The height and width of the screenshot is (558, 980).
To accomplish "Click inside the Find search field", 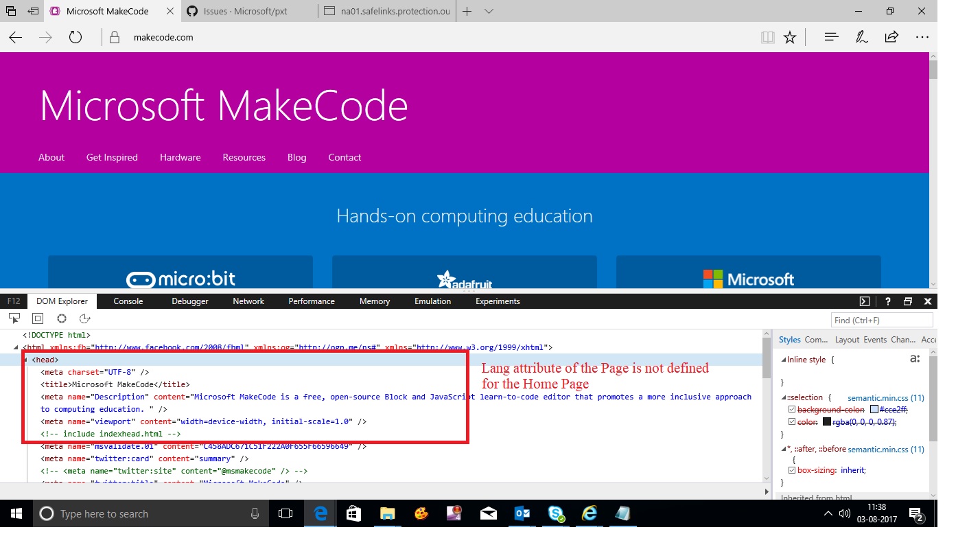I will pos(881,319).
